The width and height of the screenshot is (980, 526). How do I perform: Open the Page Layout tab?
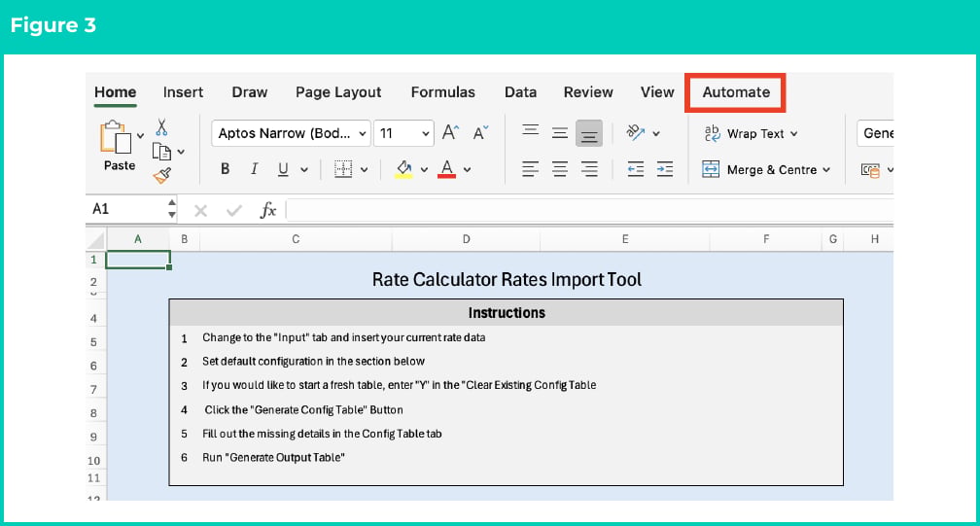coord(338,92)
